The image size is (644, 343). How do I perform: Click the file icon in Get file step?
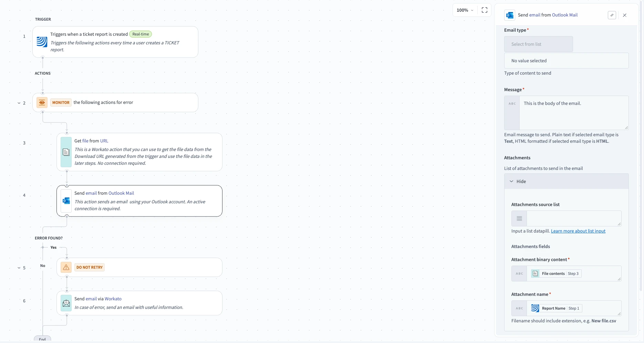coord(66,152)
